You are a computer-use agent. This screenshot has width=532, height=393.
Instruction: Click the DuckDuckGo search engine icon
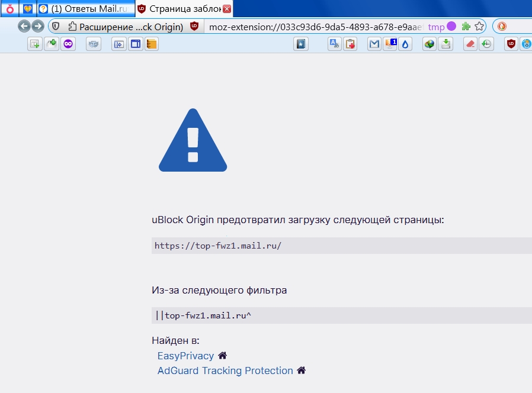pos(502,27)
